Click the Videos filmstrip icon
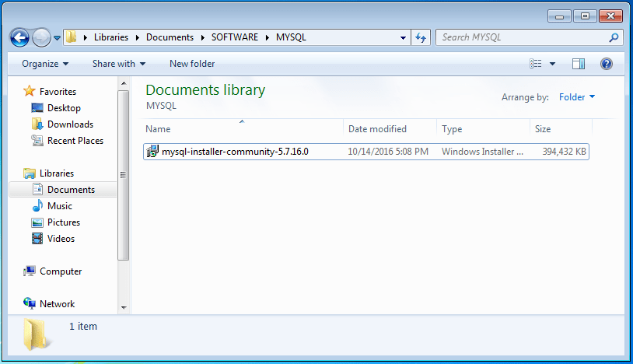633x364 pixels. point(37,239)
